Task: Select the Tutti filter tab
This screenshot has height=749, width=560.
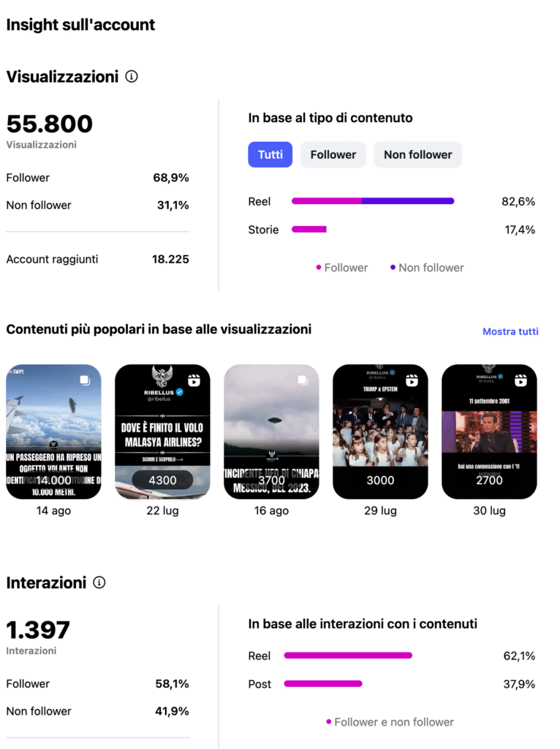Action: [x=270, y=154]
